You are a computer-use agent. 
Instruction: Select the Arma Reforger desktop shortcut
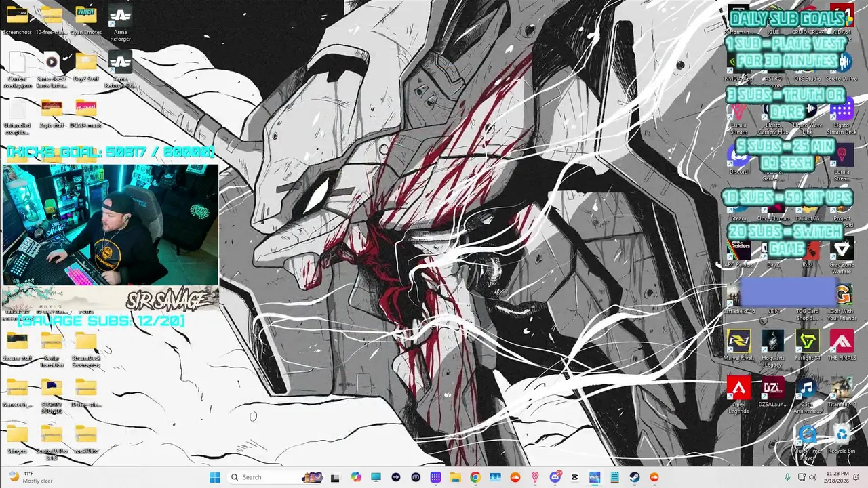click(120, 22)
